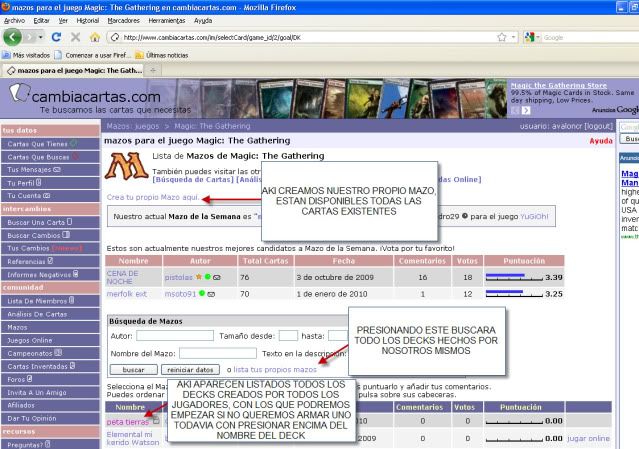Open the Marcadores menu
The image size is (639, 449).
123,20
